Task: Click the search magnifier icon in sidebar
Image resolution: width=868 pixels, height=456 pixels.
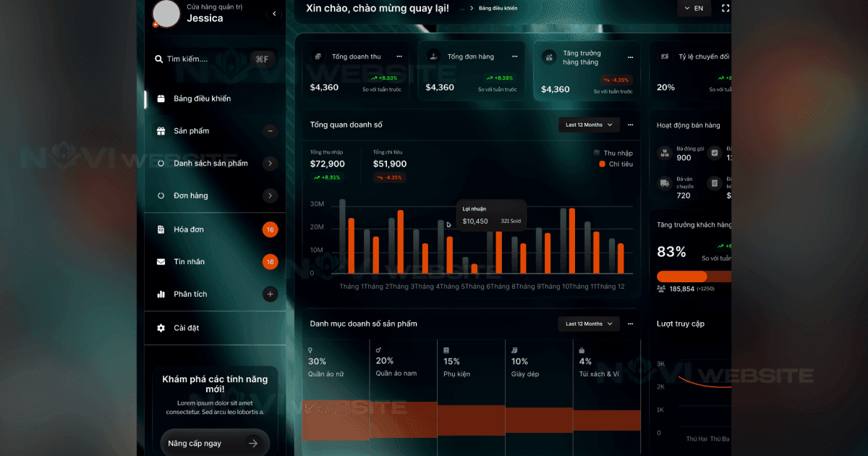Action: point(158,59)
